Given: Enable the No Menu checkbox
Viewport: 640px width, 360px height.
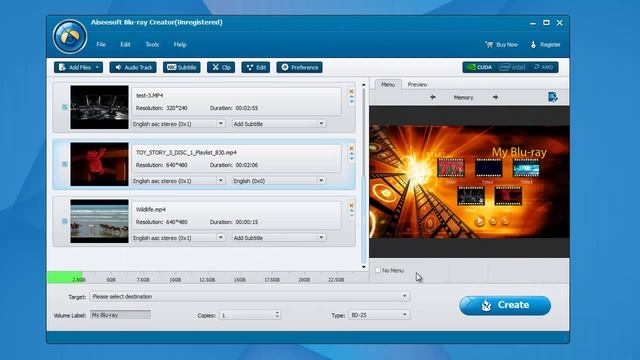Looking at the screenshot, I should (378, 270).
